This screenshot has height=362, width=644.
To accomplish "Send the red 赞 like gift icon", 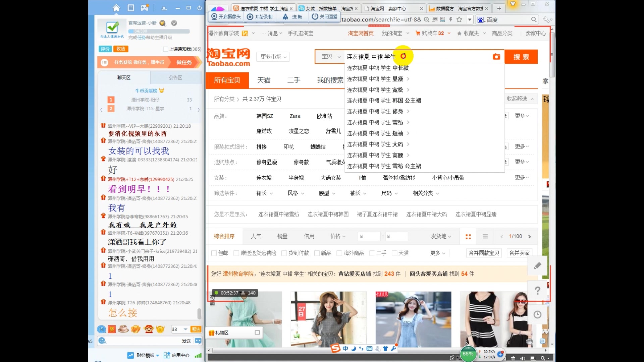I will 112,329.
